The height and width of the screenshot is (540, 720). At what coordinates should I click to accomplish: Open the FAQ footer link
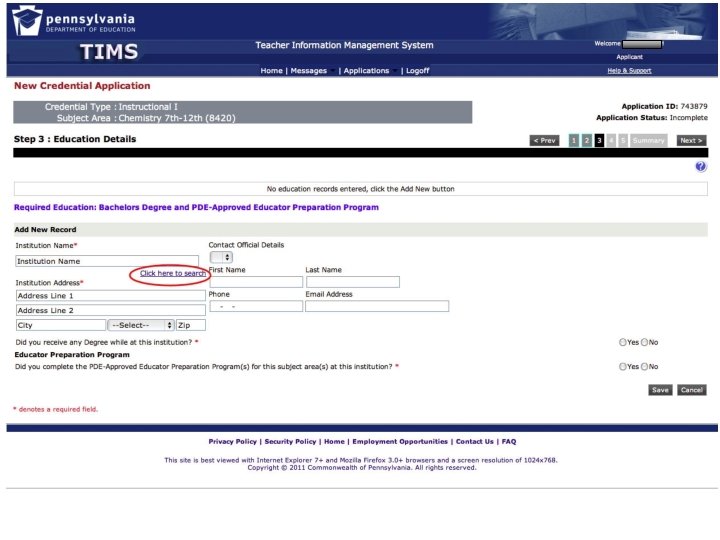[509, 441]
